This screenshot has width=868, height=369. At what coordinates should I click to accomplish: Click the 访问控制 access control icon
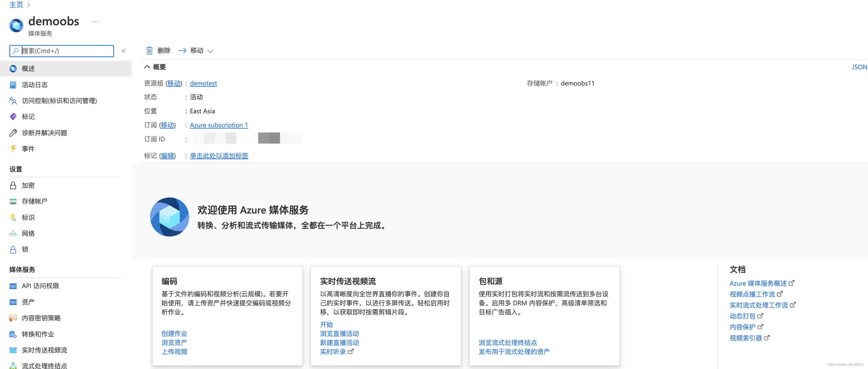tap(13, 101)
